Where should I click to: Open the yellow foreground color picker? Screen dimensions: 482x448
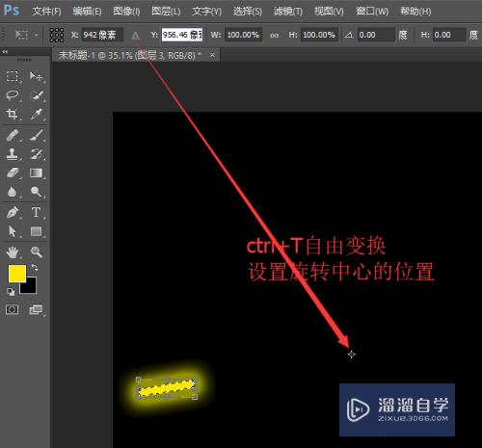click(x=17, y=274)
